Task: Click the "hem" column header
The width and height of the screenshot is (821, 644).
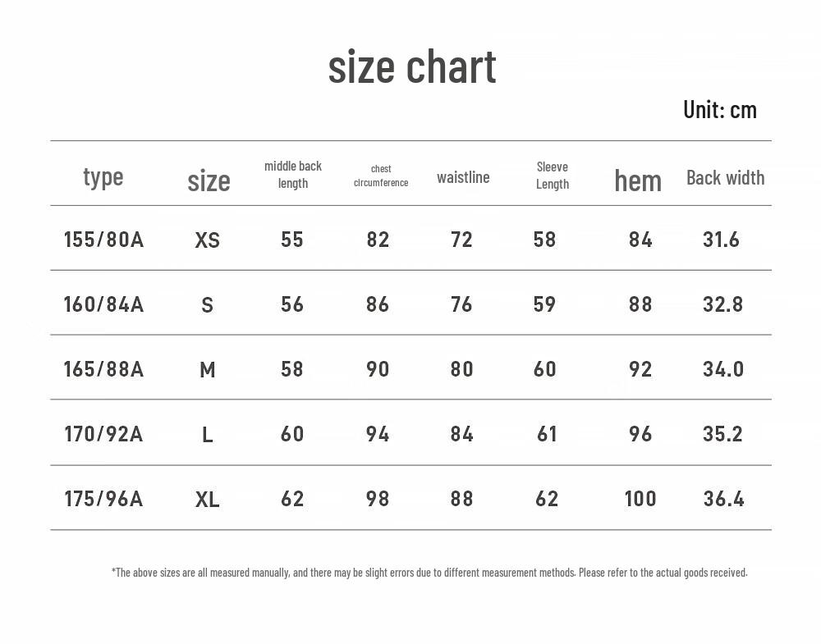Action: click(x=638, y=180)
